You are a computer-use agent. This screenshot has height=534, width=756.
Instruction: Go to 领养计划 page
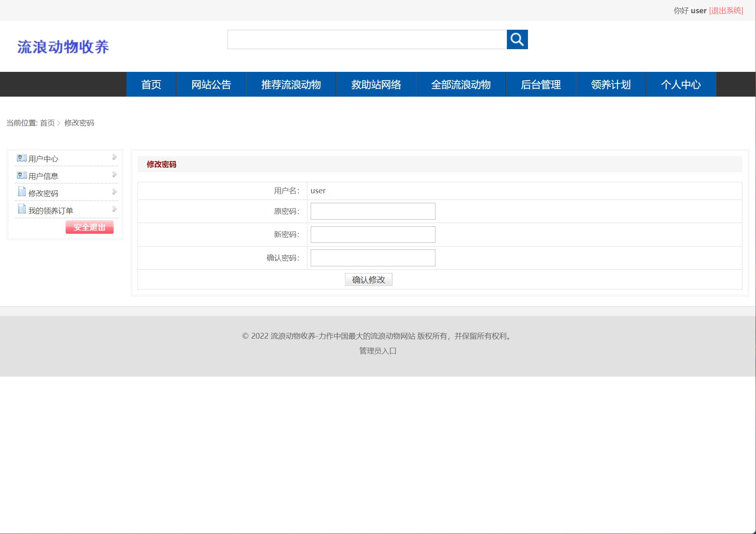(610, 84)
